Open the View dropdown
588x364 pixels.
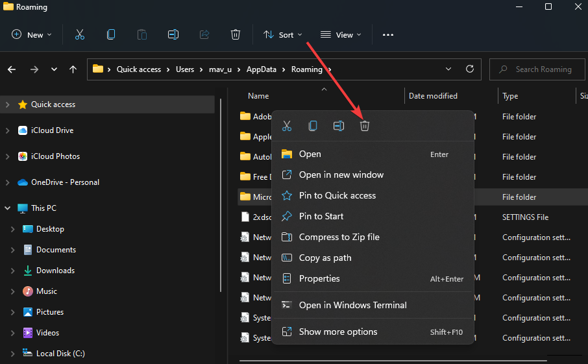tap(341, 35)
